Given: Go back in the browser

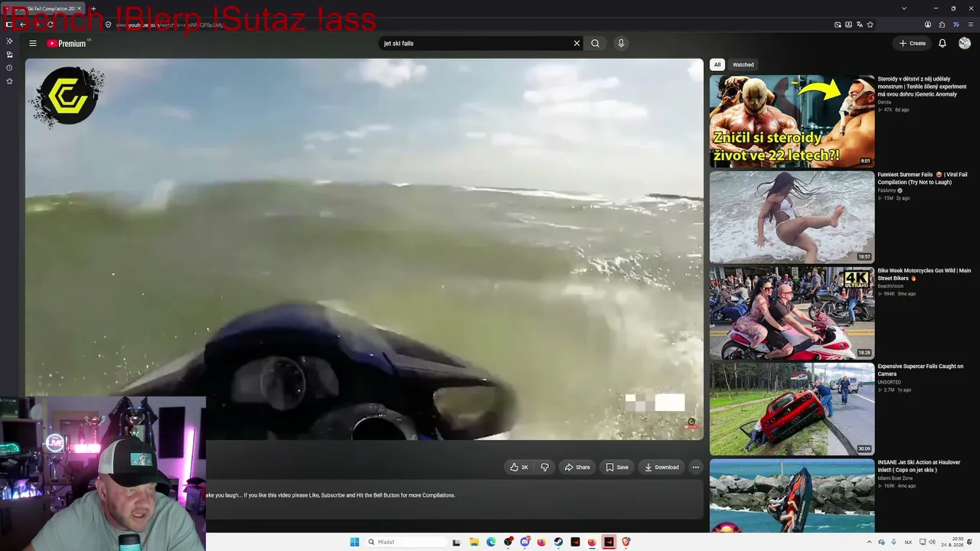Looking at the screenshot, I should point(22,24).
